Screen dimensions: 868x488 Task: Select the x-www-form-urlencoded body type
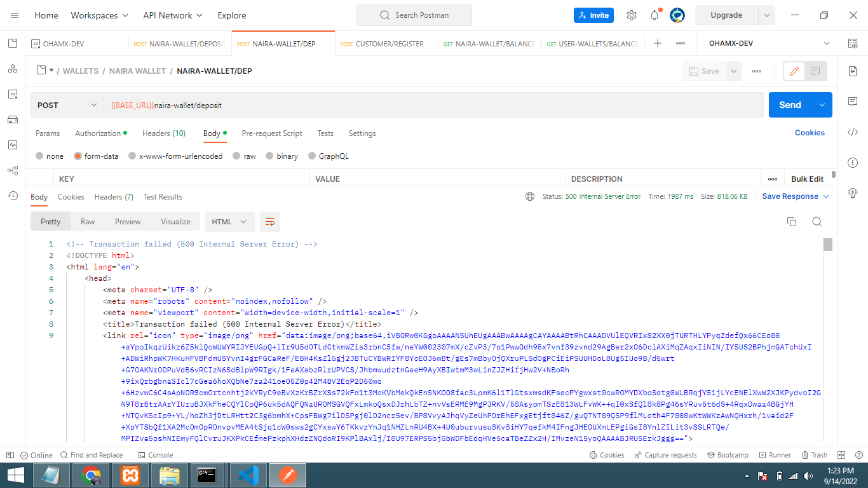(132, 156)
